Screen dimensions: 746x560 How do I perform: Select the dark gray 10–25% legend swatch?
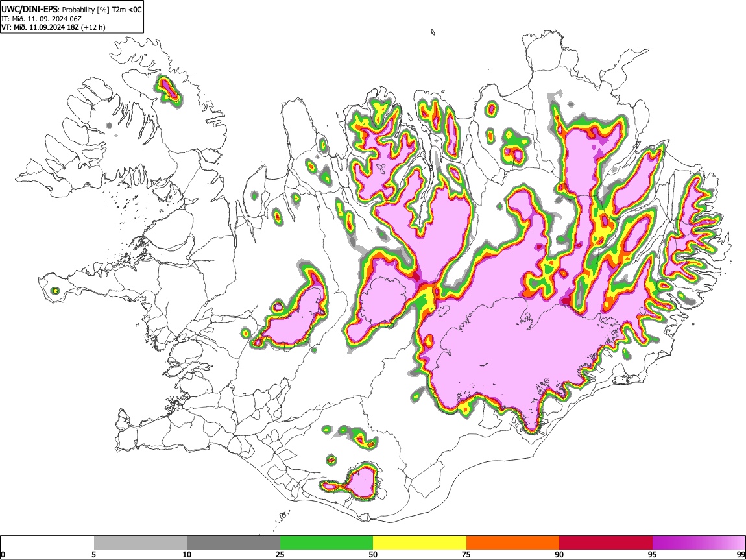pyautogui.click(x=234, y=543)
